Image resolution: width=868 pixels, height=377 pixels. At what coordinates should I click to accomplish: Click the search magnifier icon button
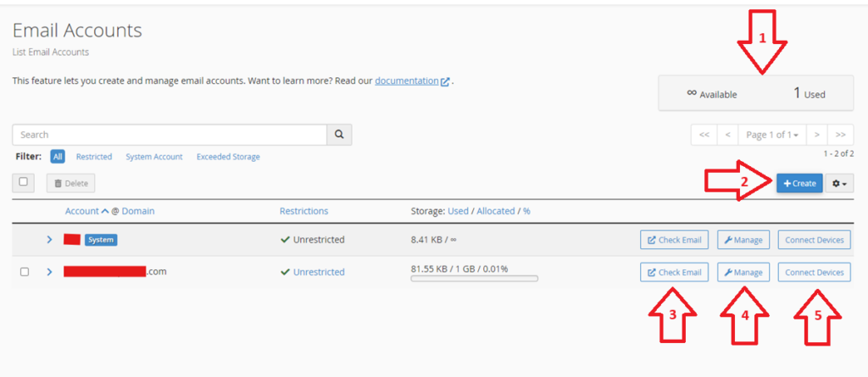click(339, 135)
